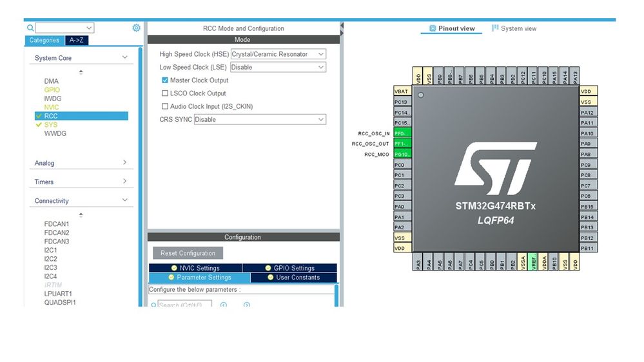The width and height of the screenshot is (644, 362).
Task: Click the search magnifier icon in categories panel
Action: pyautogui.click(x=30, y=28)
